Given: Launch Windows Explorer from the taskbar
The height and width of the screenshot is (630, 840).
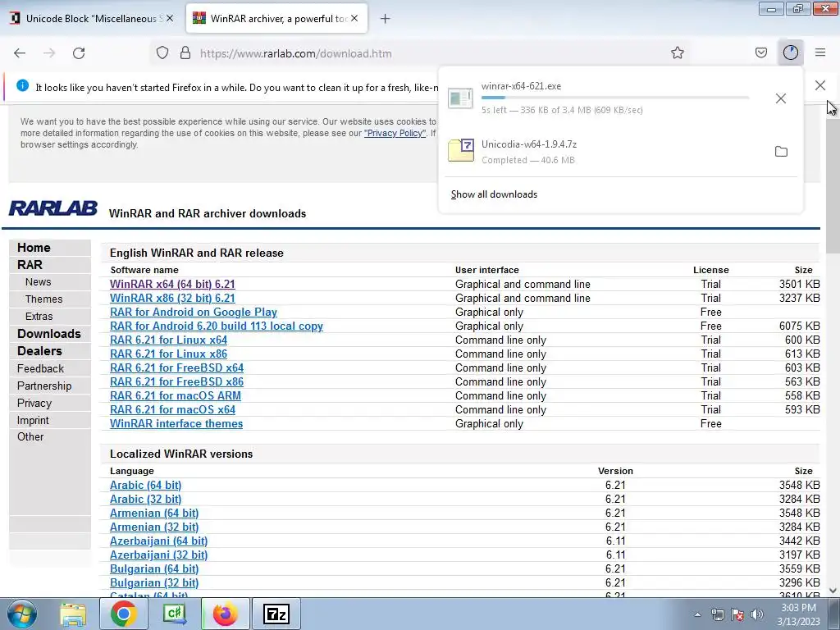Looking at the screenshot, I should 73,614.
